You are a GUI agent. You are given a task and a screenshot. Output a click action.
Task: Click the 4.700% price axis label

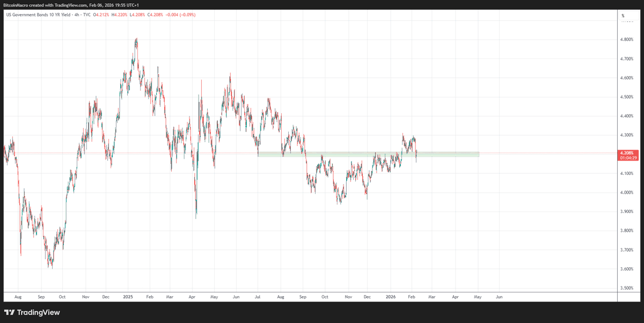[628, 58]
